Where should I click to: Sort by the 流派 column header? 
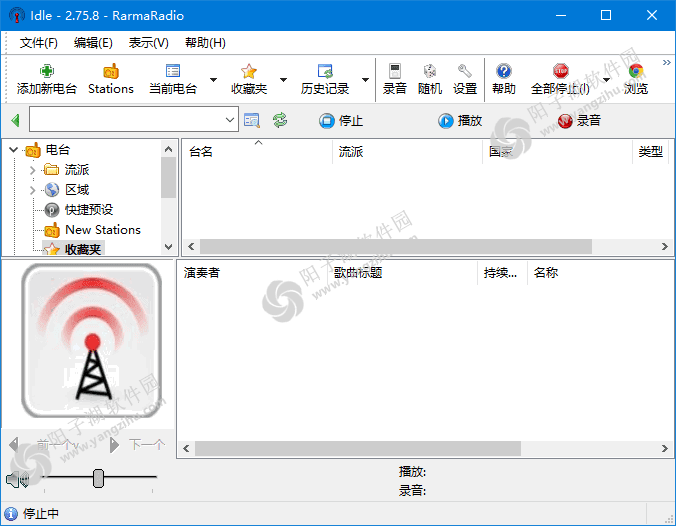[407, 151]
